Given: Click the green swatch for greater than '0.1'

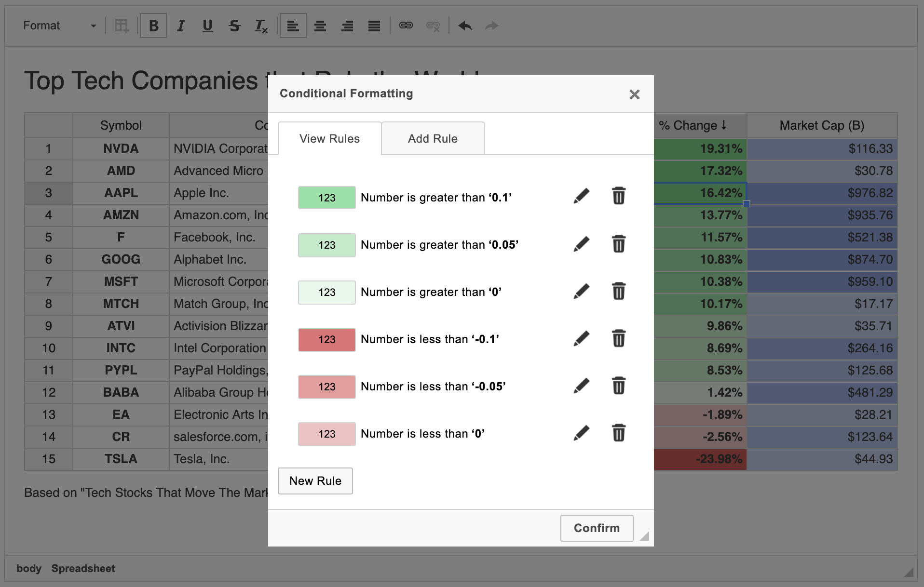Looking at the screenshot, I should coord(327,198).
